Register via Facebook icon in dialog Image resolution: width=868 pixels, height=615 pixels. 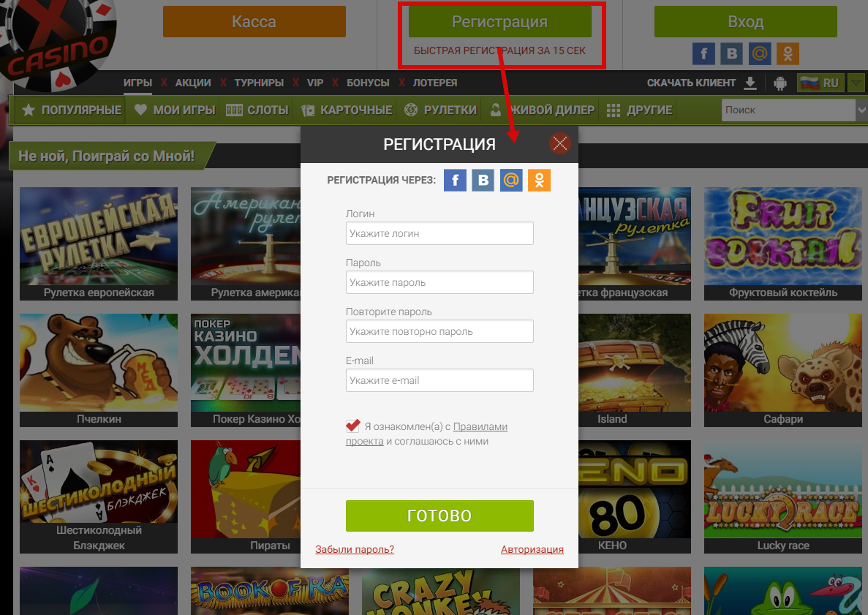click(455, 180)
